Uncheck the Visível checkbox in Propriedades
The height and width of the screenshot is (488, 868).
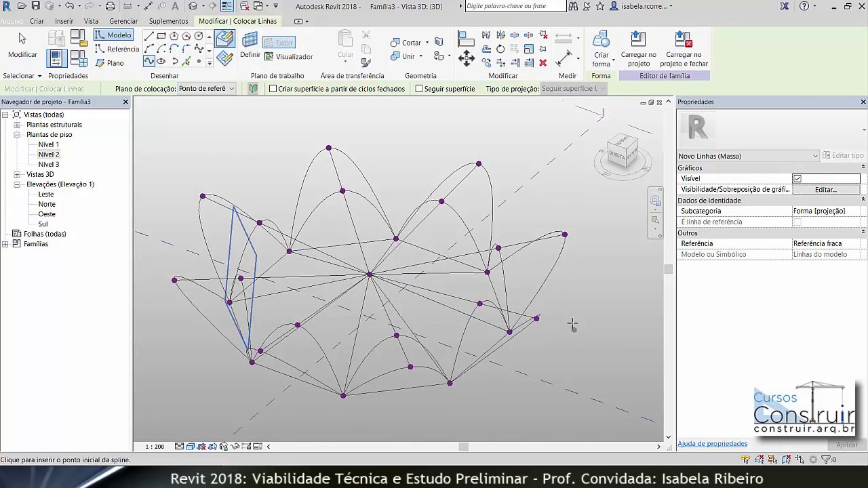pos(797,178)
